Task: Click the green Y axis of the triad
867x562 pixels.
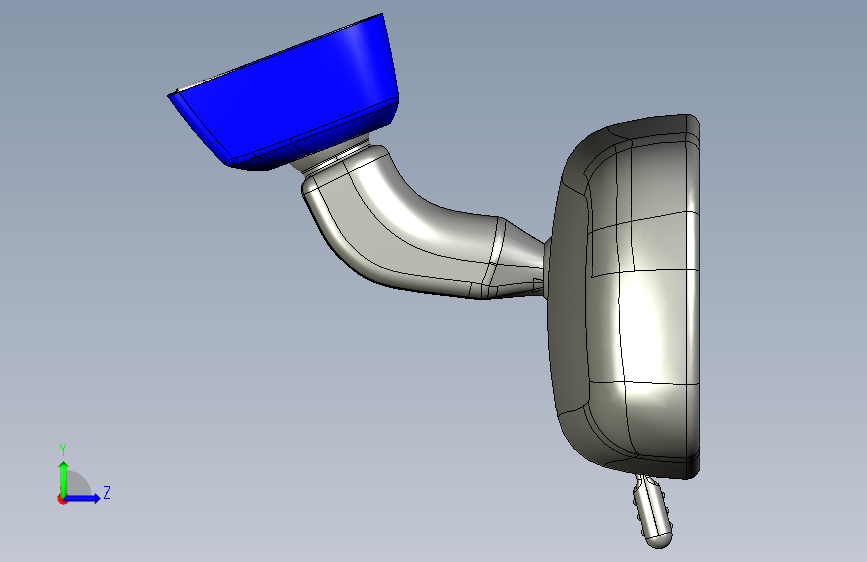Action: 64,478
